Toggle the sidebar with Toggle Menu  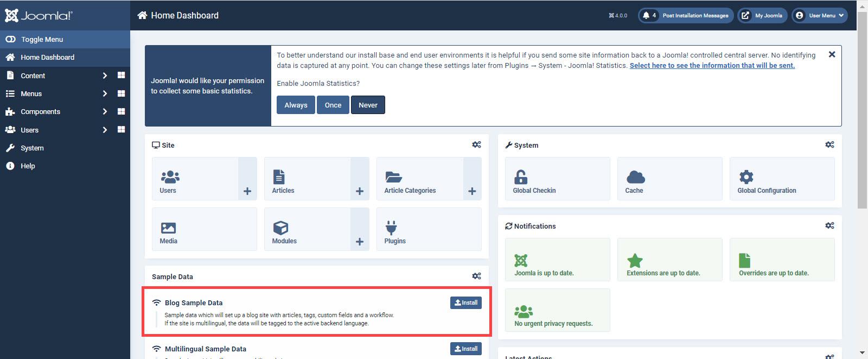[65, 39]
